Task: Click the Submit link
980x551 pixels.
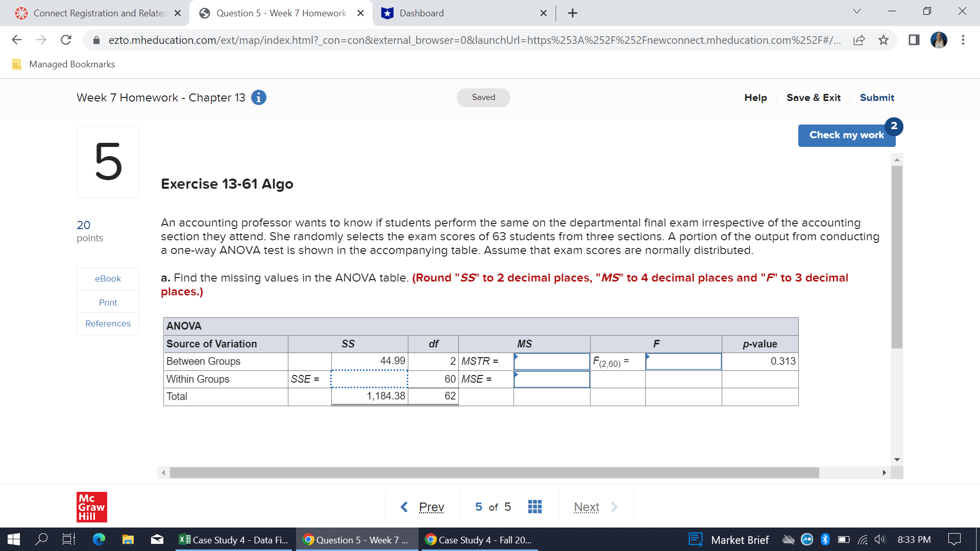Action: [x=876, y=97]
